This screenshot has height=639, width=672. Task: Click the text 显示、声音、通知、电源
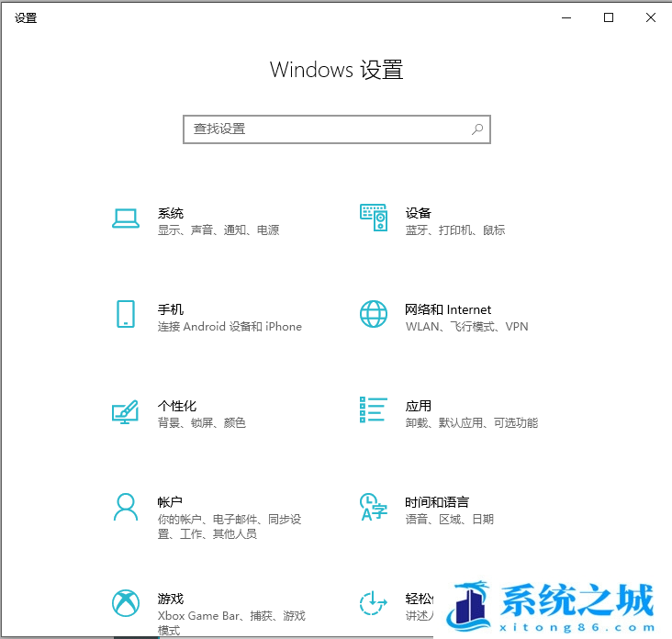point(218,230)
